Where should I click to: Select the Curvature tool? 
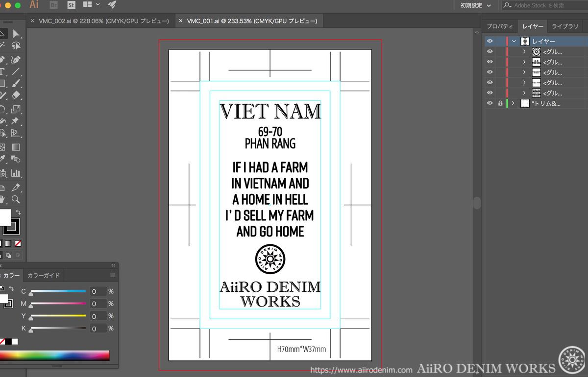pos(16,60)
